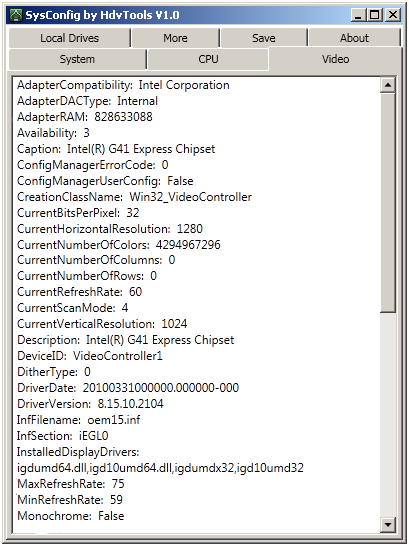
Task: Minimize the SysConfig window
Action: 359,15
